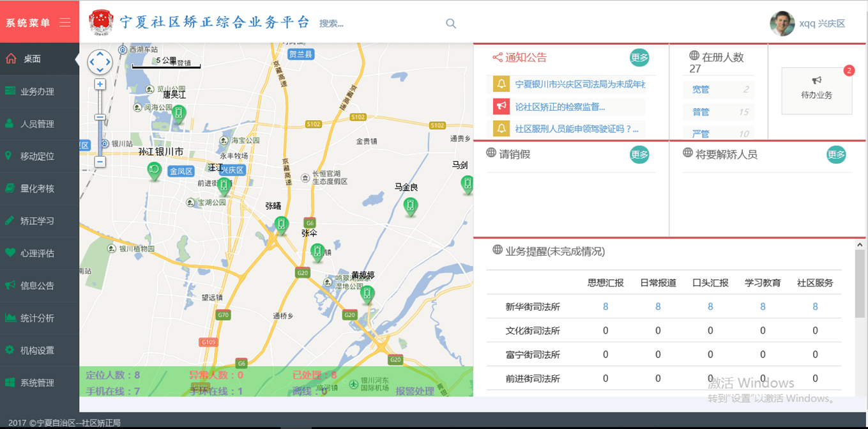
Task: Show more in 请销假 panel
Action: [639, 154]
